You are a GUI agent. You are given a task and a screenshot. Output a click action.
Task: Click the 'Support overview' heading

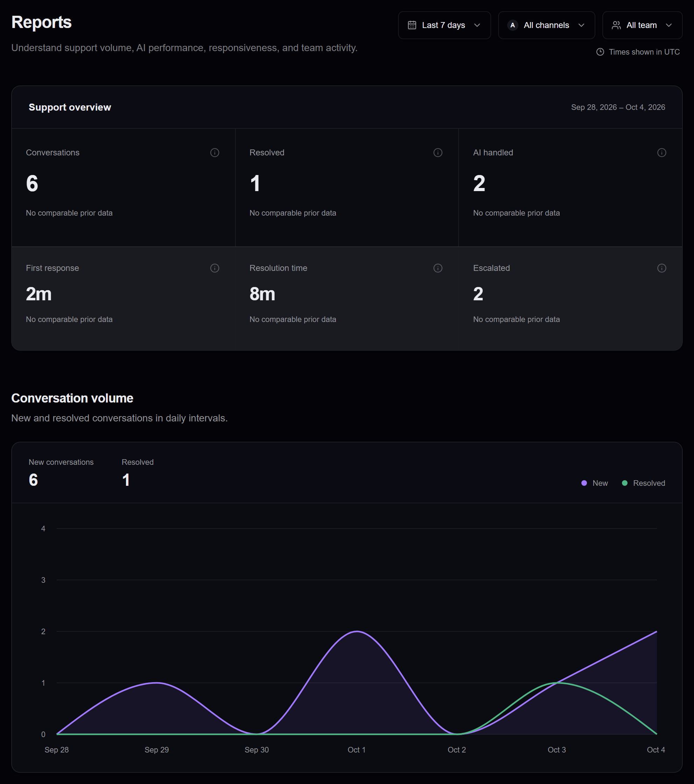click(x=70, y=107)
